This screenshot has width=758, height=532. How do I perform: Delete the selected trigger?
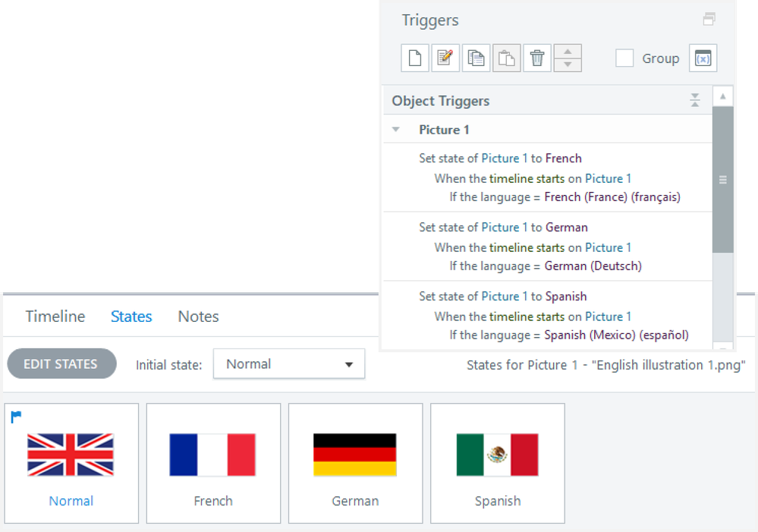pos(536,58)
